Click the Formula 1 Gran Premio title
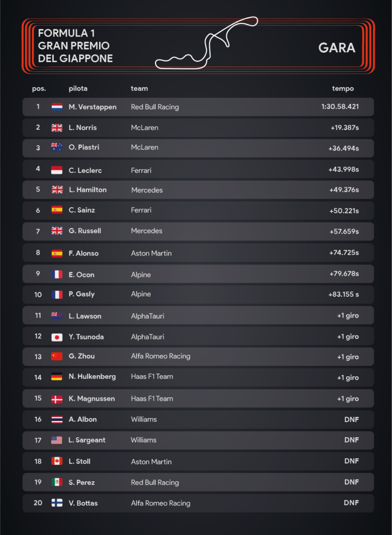The image size is (392, 535). (x=75, y=46)
